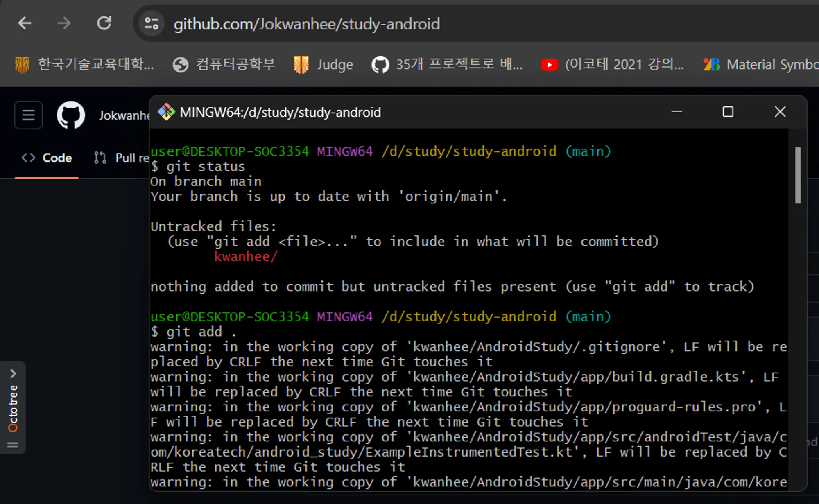819x504 pixels.
Task: Open the 한국기술교육대학 bookmark
Action: coord(85,64)
